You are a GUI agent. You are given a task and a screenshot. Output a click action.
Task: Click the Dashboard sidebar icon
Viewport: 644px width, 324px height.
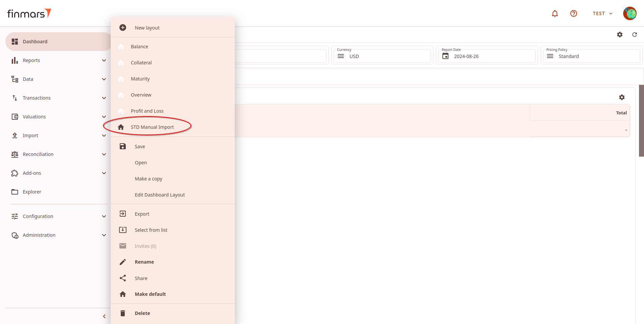[x=15, y=42]
